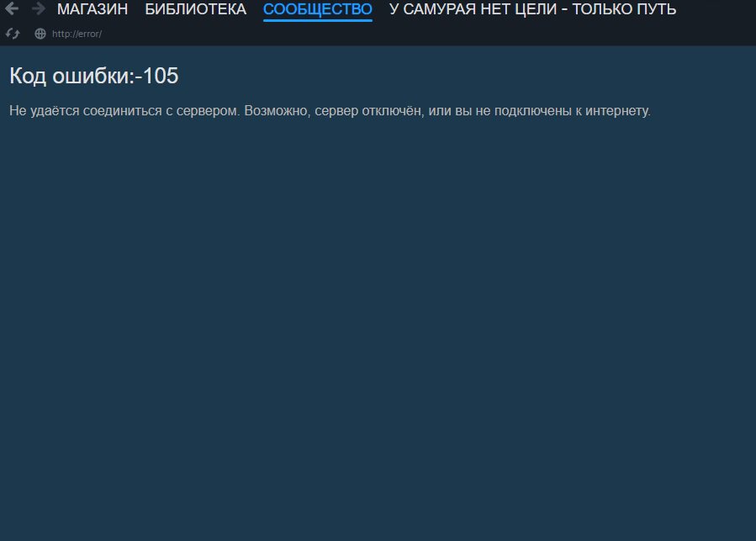Reload the page with refresh icon
This screenshot has width=756, height=541.
pos(13,34)
